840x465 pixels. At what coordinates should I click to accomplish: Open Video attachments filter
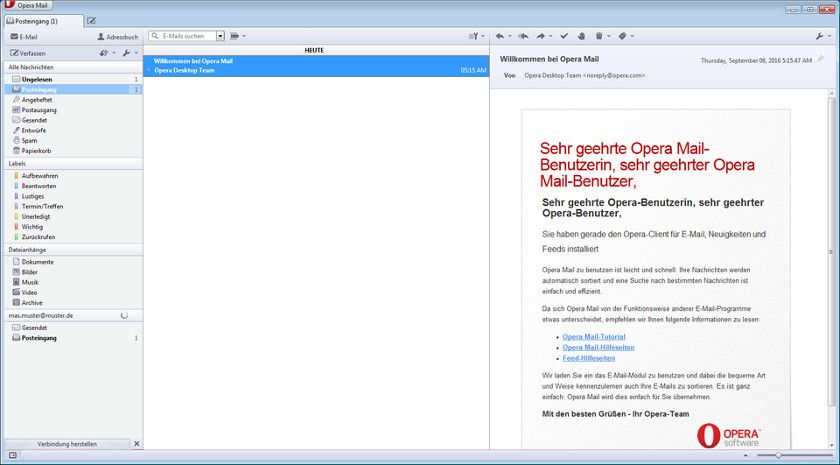pyautogui.click(x=74, y=292)
